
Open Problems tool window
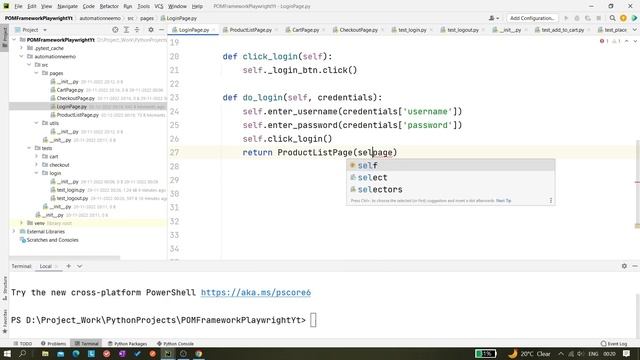click(x=53, y=344)
